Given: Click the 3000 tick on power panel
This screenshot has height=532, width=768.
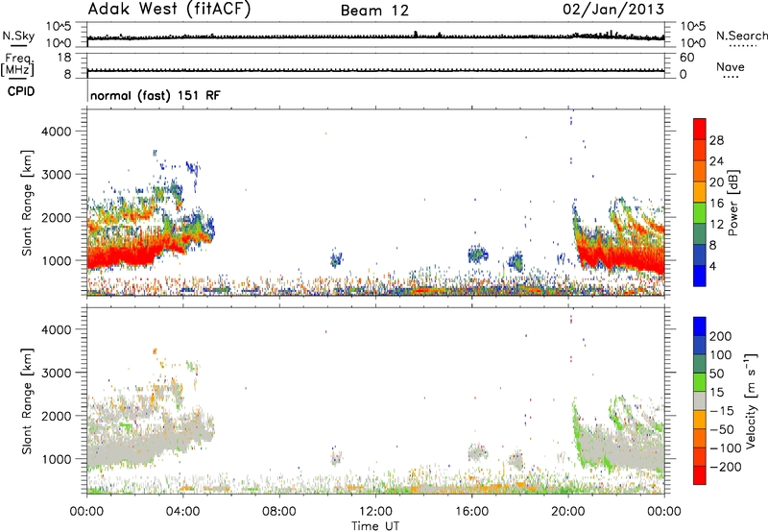Looking at the screenshot, I should pyautogui.click(x=57, y=175).
